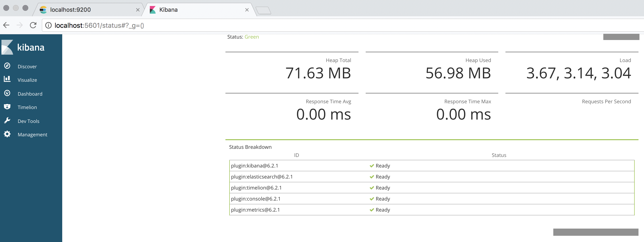Click the Load label
644x242 pixels.
click(625, 60)
